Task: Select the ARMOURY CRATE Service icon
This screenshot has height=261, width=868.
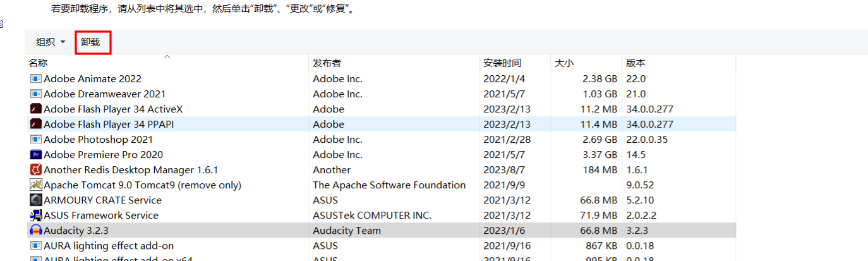Action: tap(35, 200)
